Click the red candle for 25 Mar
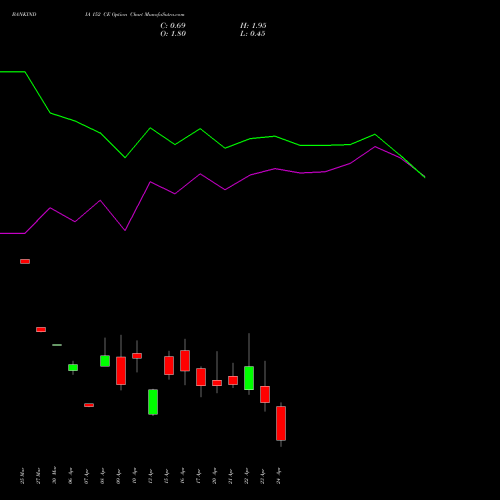The image size is (500, 500). coord(25,261)
